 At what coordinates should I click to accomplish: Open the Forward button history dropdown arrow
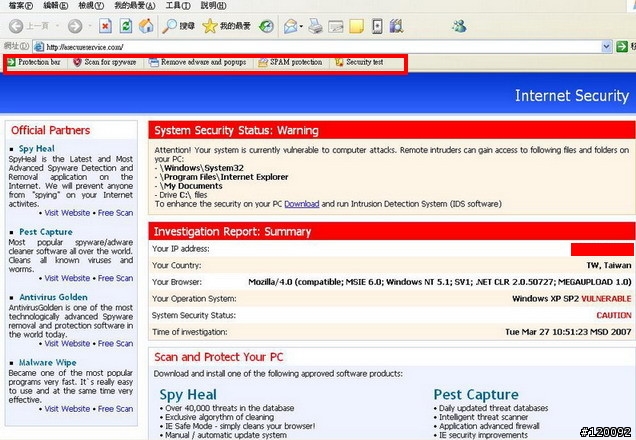click(90, 26)
